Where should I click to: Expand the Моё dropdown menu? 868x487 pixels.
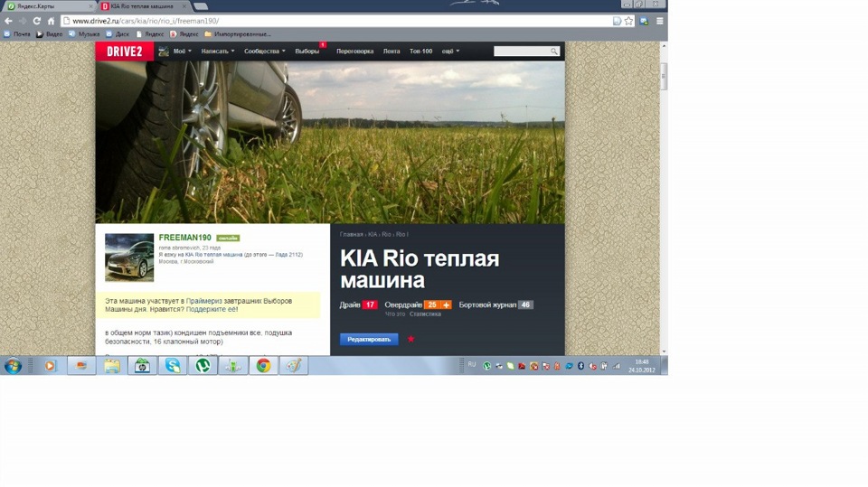tap(182, 52)
